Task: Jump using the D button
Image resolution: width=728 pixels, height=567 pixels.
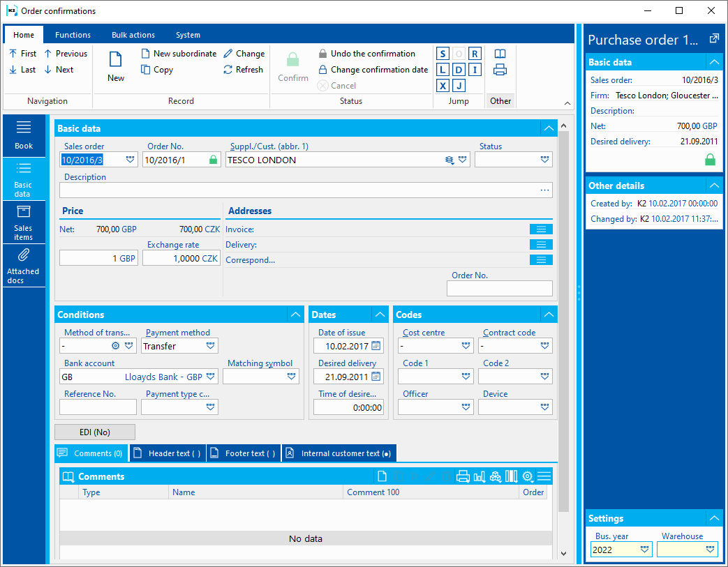Action: (459, 70)
